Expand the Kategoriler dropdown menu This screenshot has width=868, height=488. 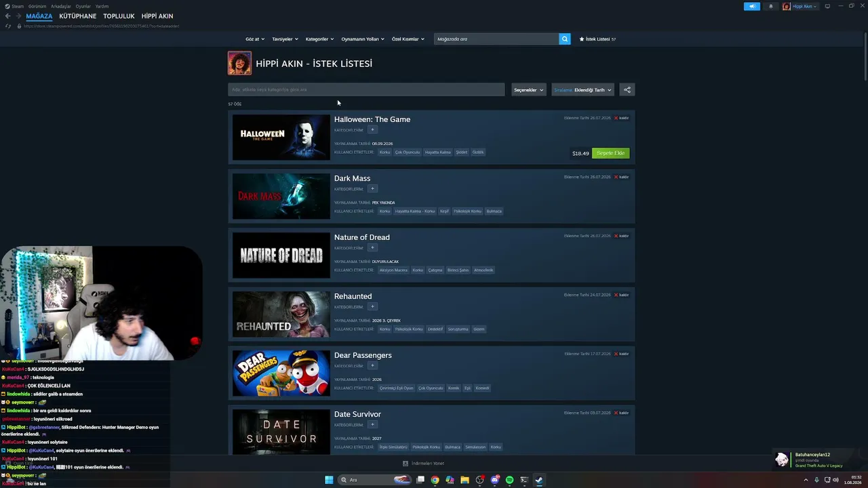click(x=319, y=39)
